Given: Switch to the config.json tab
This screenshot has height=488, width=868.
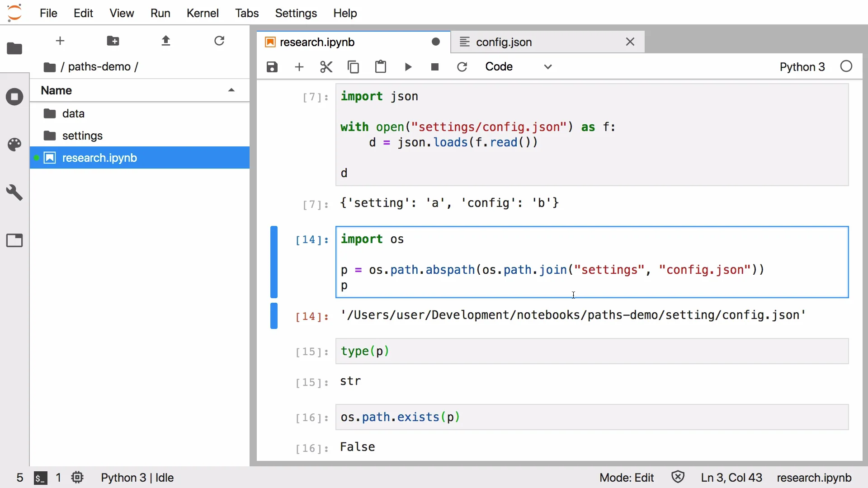Looking at the screenshot, I should (x=504, y=42).
